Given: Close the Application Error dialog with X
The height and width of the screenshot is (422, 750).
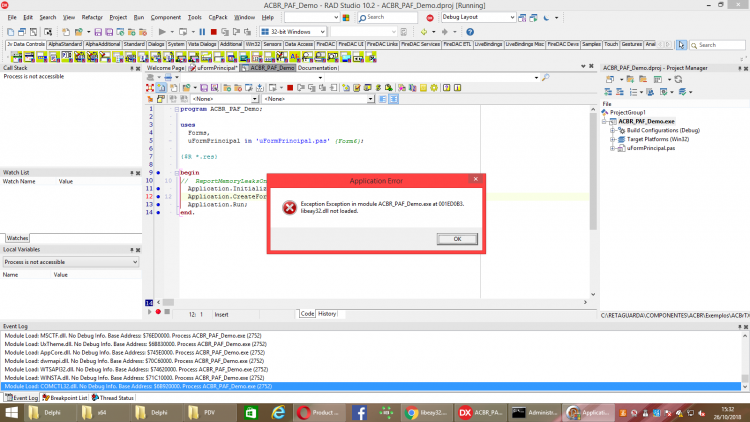Looking at the screenshot, I should [475, 179].
